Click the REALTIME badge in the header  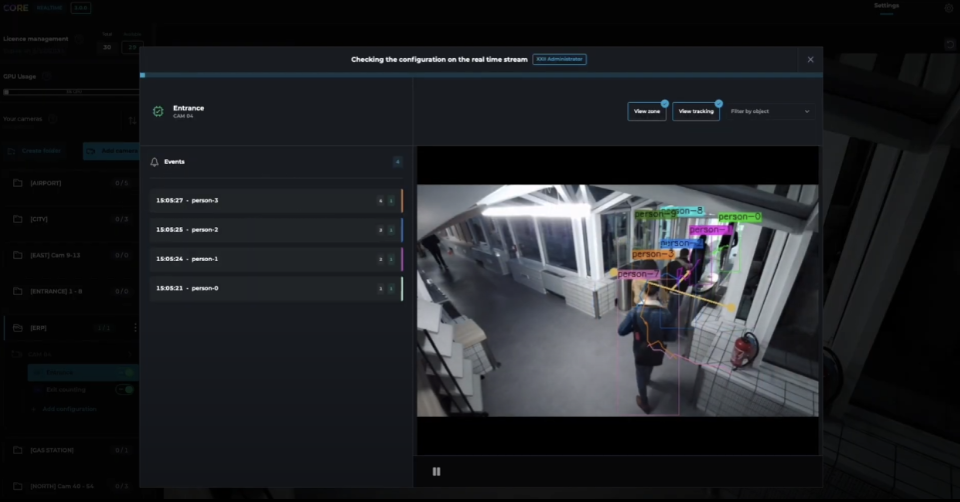pyautogui.click(x=50, y=8)
